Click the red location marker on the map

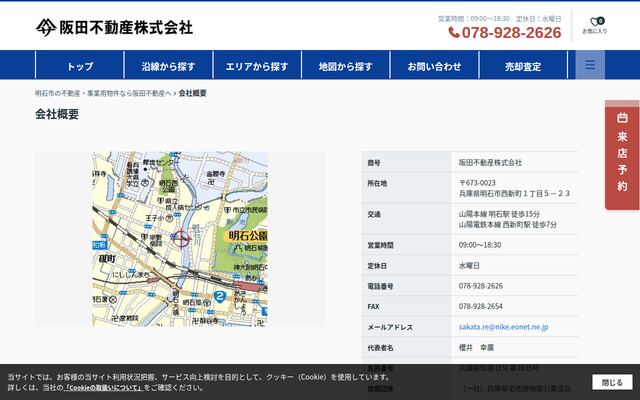tap(181, 238)
